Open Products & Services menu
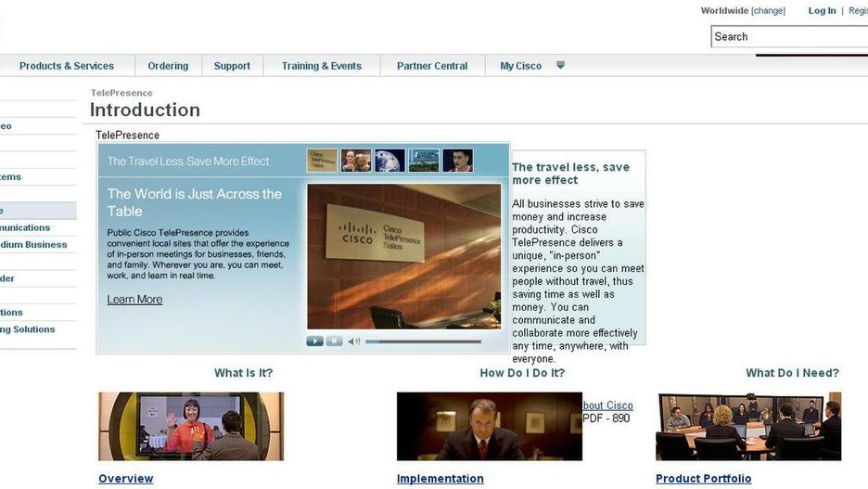 [67, 66]
